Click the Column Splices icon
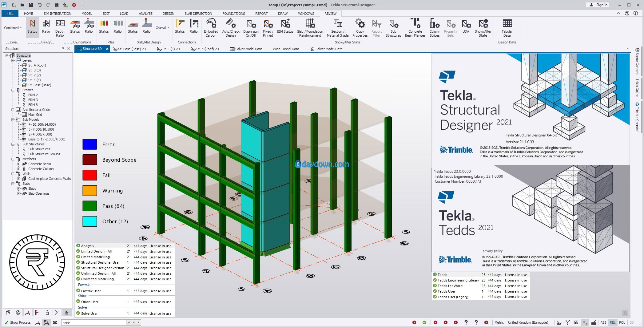The height and width of the screenshot is (328, 644). pyautogui.click(x=435, y=28)
